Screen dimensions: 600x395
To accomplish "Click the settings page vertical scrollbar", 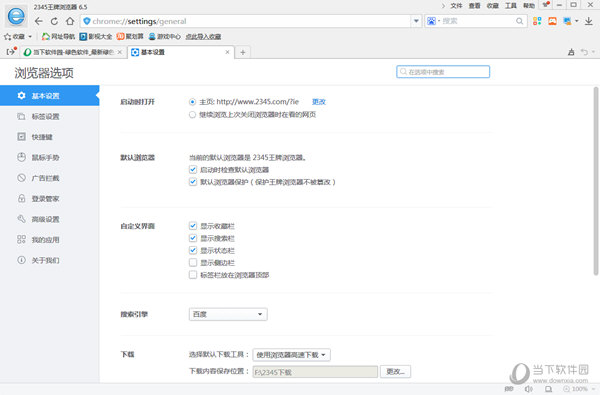I will 595,181.
